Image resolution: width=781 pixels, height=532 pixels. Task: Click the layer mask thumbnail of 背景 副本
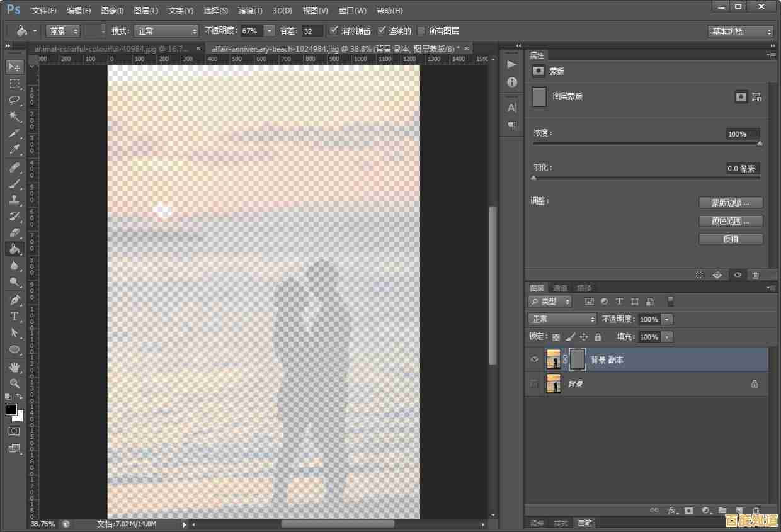[x=578, y=359]
